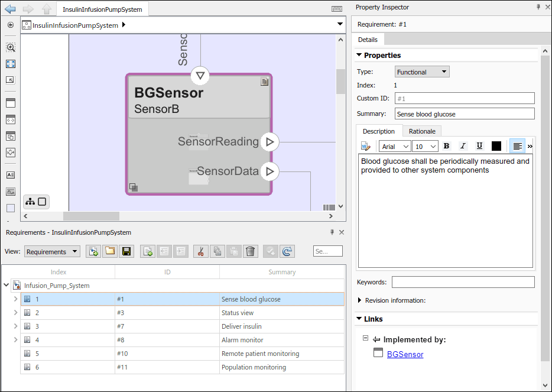Open the text color swatch picker
The width and height of the screenshot is (552, 392).
coord(496,145)
